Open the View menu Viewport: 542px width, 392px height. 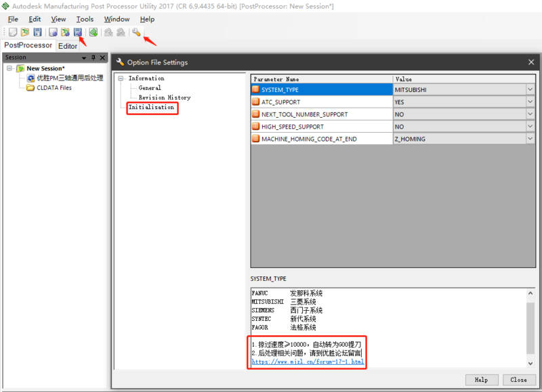click(58, 20)
